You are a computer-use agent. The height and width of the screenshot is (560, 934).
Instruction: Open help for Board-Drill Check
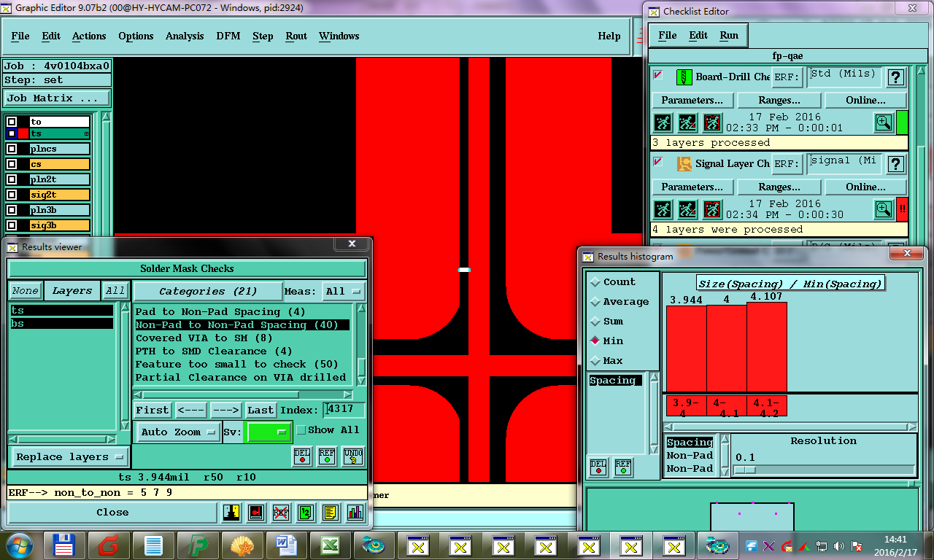click(x=895, y=77)
